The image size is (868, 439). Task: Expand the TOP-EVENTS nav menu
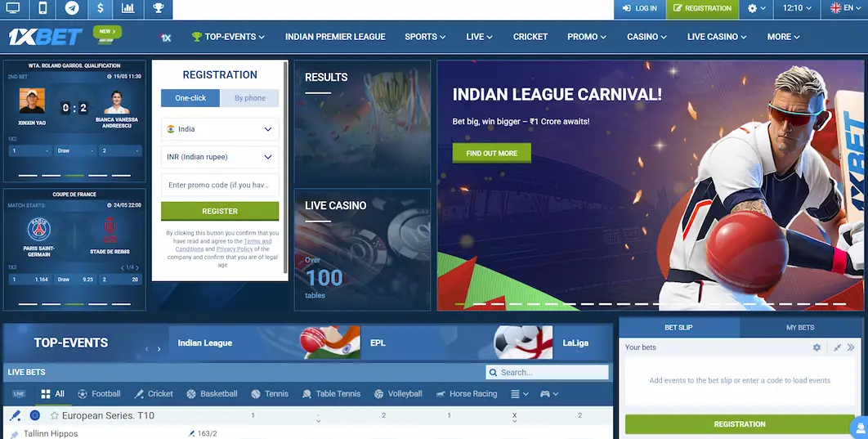pos(228,37)
